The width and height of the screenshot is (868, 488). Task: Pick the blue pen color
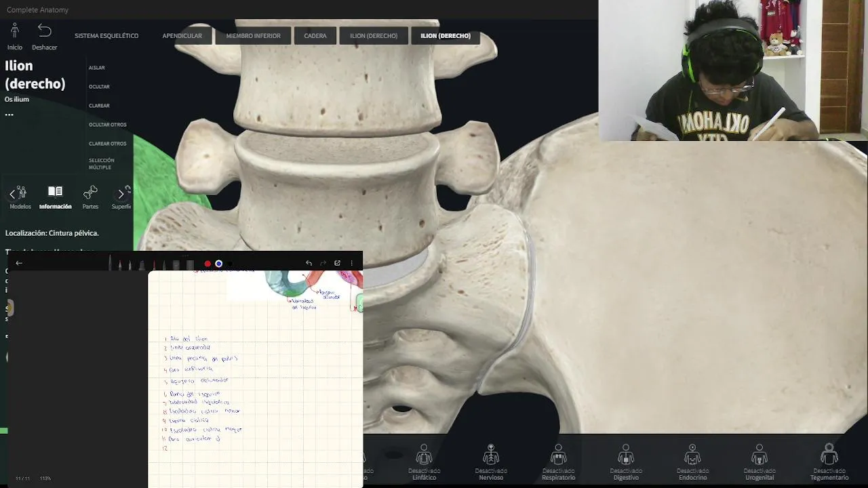219,264
